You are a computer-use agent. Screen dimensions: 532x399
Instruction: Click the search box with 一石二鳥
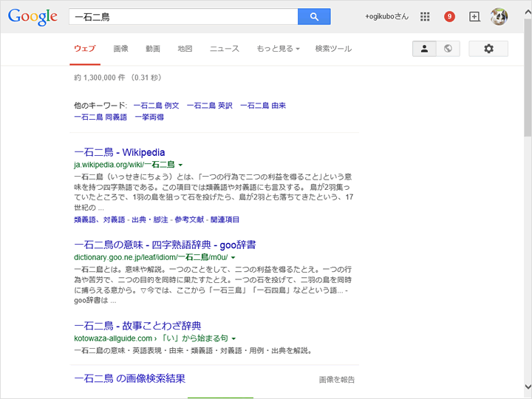point(183,16)
